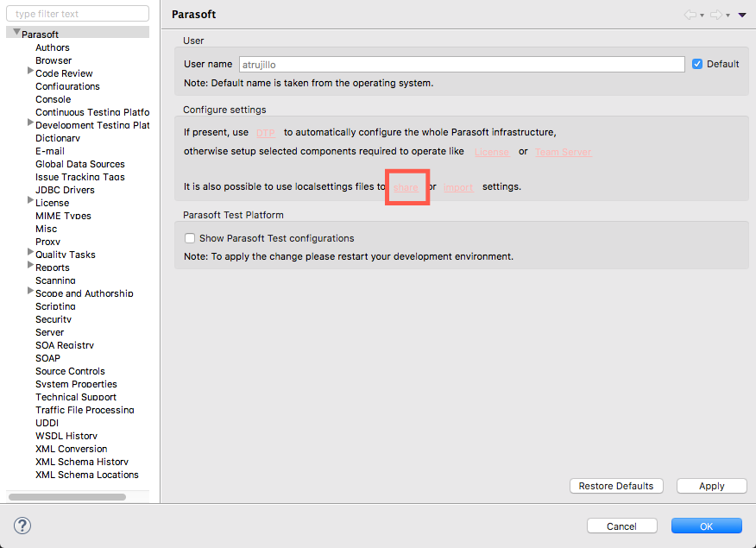The height and width of the screenshot is (548, 756).
Task: Collapse the Parasoft tree node
Action: point(17,32)
